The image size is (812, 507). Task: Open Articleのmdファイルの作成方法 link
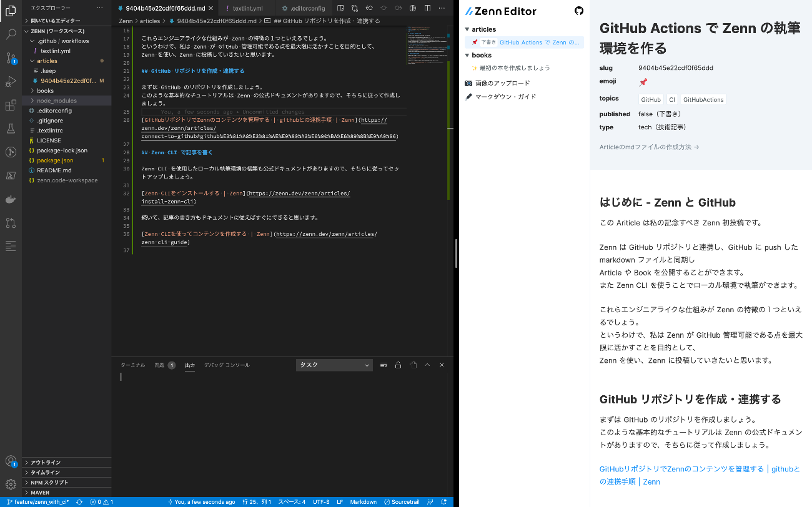click(x=649, y=147)
